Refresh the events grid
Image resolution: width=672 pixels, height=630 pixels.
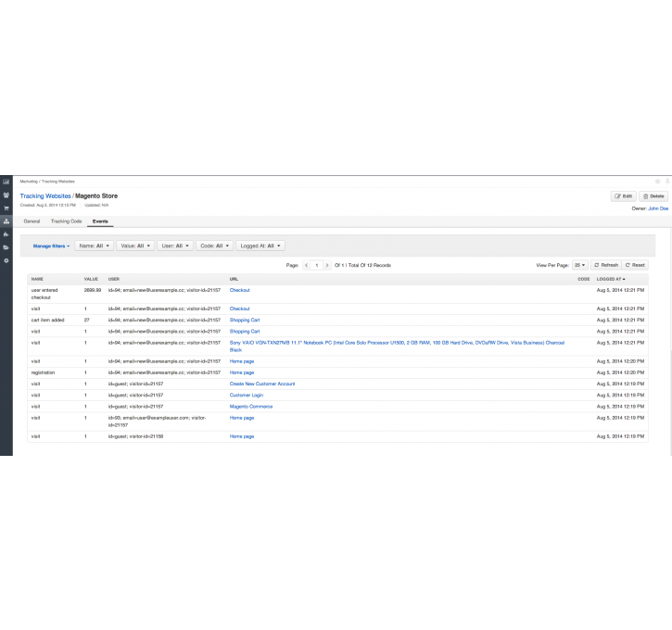point(605,265)
